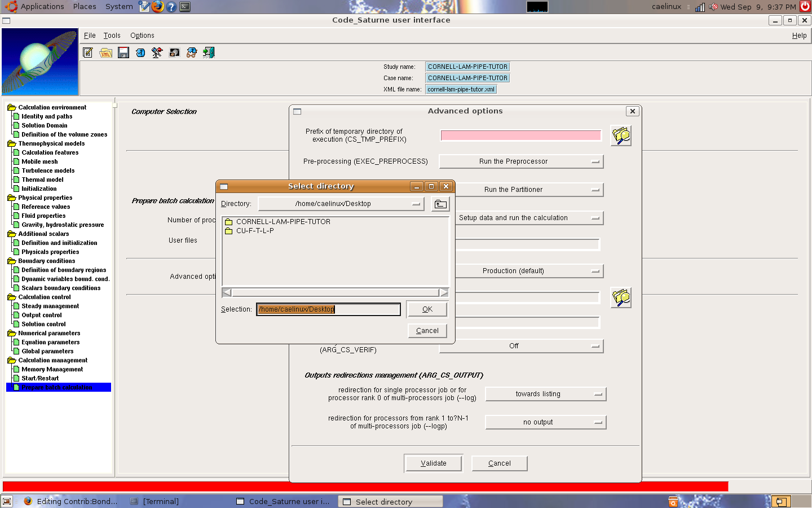The height and width of the screenshot is (508, 812).
Task: Click the Selection path input field
Action: 328,309
